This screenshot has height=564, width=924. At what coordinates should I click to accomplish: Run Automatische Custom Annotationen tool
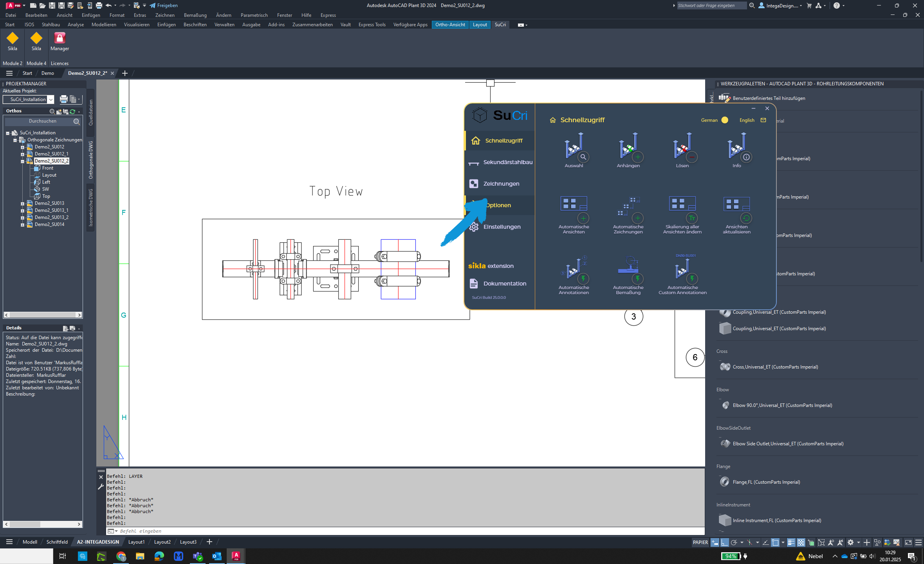tap(682, 275)
